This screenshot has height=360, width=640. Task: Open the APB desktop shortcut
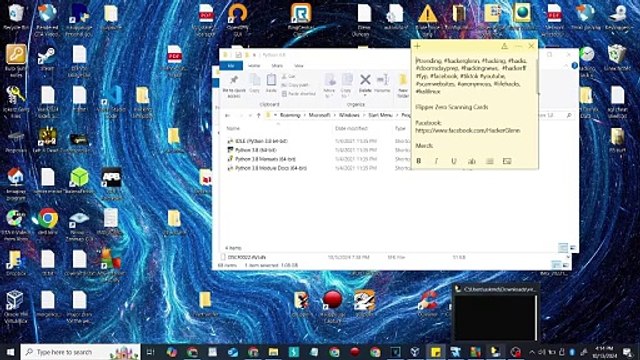(x=111, y=182)
